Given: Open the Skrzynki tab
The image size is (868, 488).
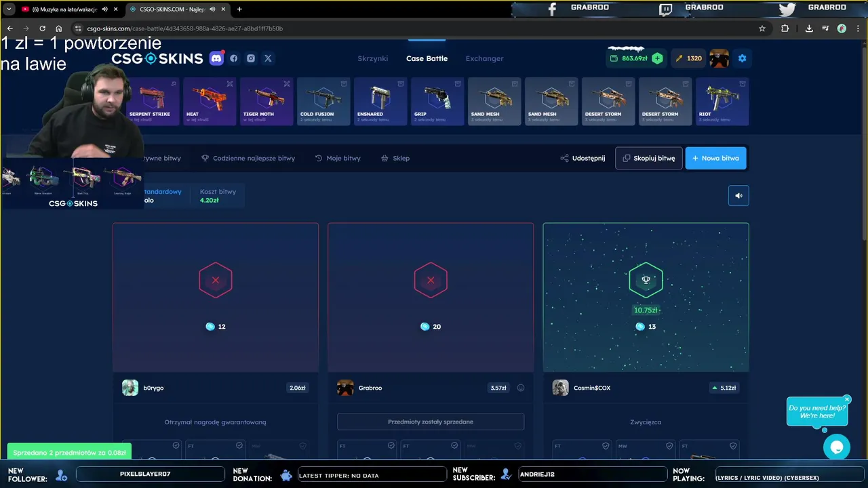Looking at the screenshot, I should pyautogui.click(x=373, y=58).
